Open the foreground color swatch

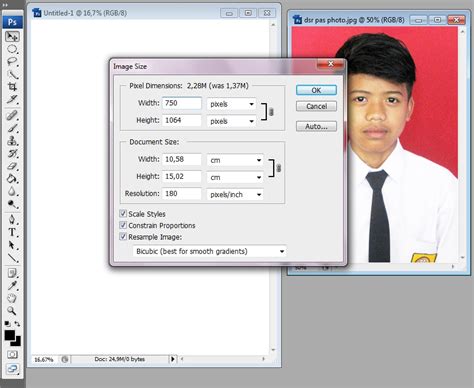10,335
